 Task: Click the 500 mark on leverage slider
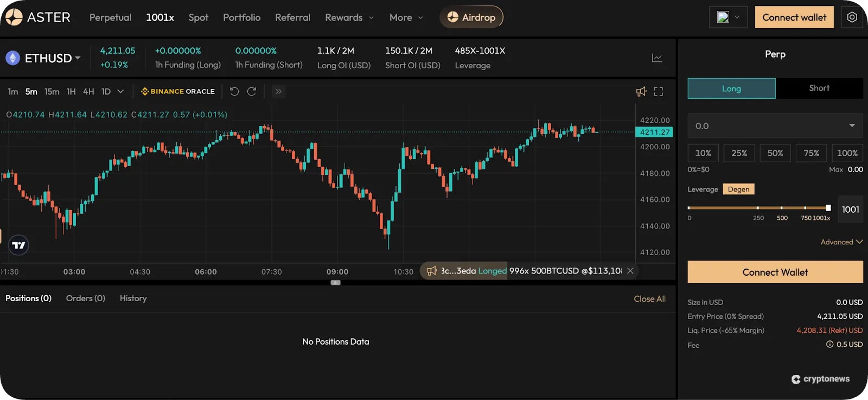[782, 208]
